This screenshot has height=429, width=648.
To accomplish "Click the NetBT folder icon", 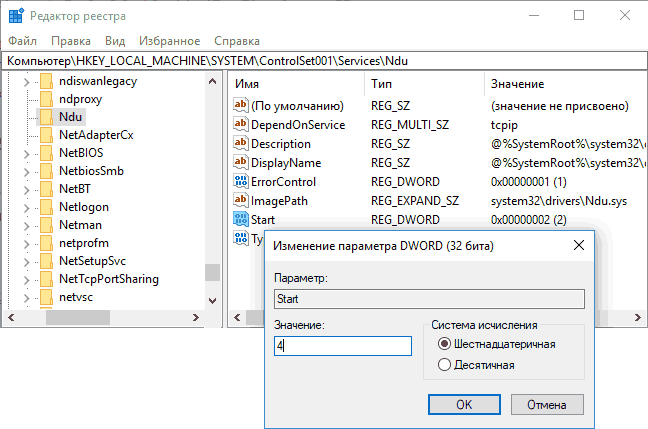I will pyautogui.click(x=46, y=189).
